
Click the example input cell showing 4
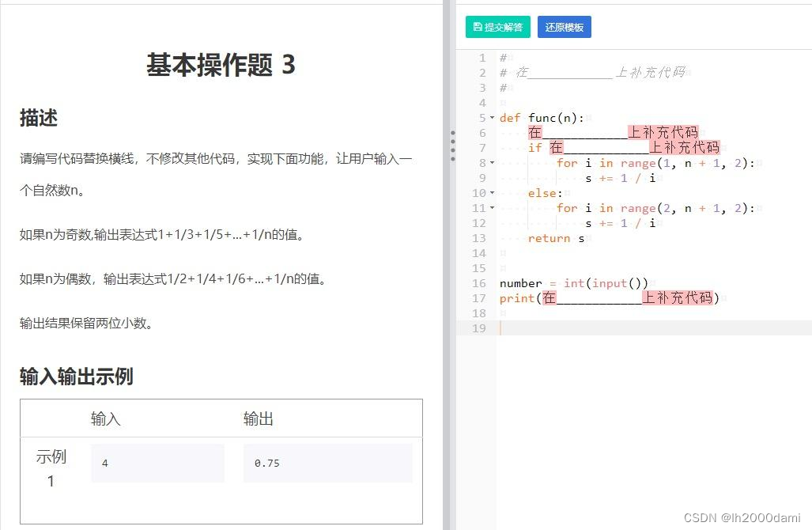coord(157,463)
